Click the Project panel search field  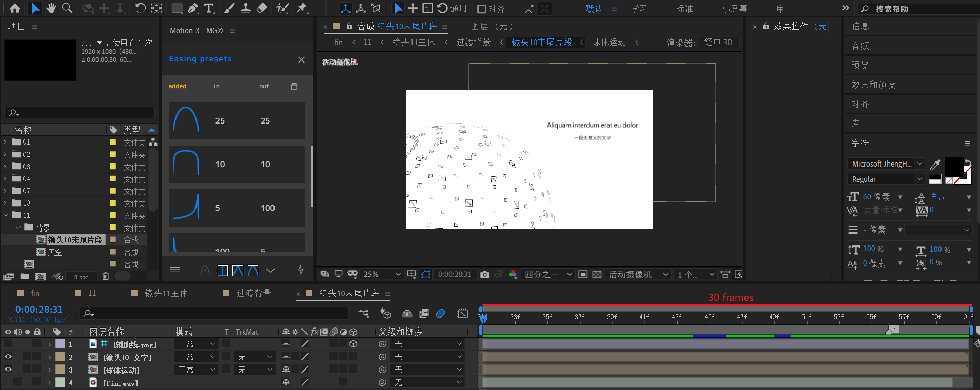pos(80,112)
